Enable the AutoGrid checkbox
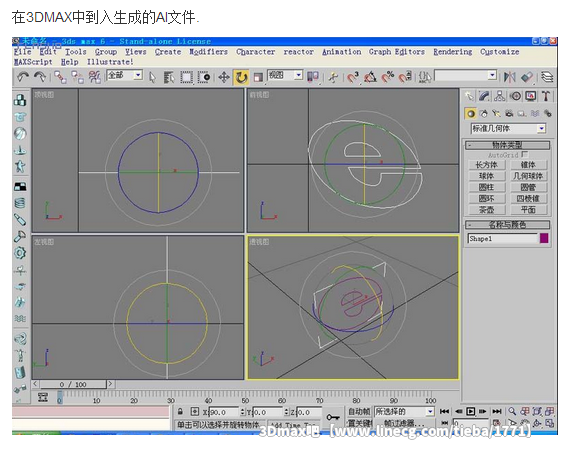 click(x=525, y=154)
